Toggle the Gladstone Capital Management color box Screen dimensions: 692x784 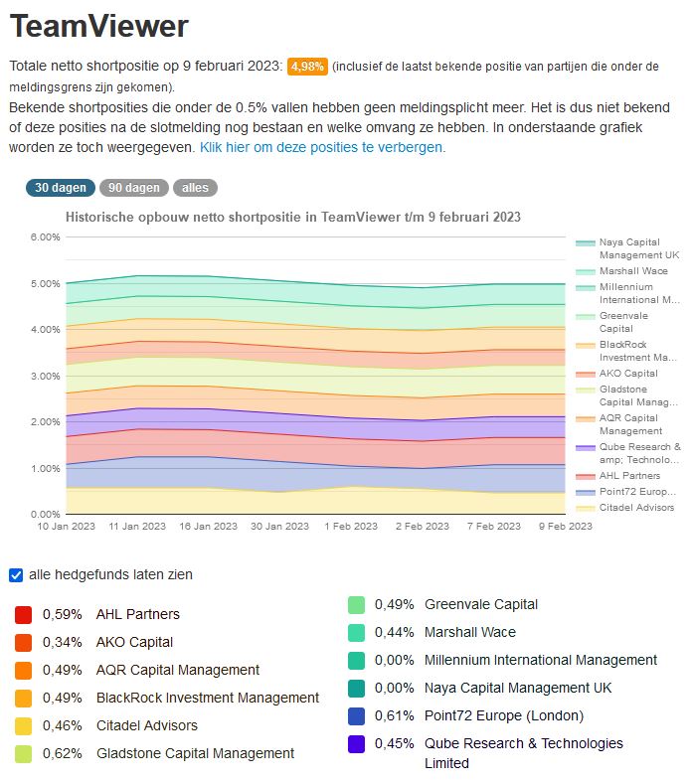[24, 753]
